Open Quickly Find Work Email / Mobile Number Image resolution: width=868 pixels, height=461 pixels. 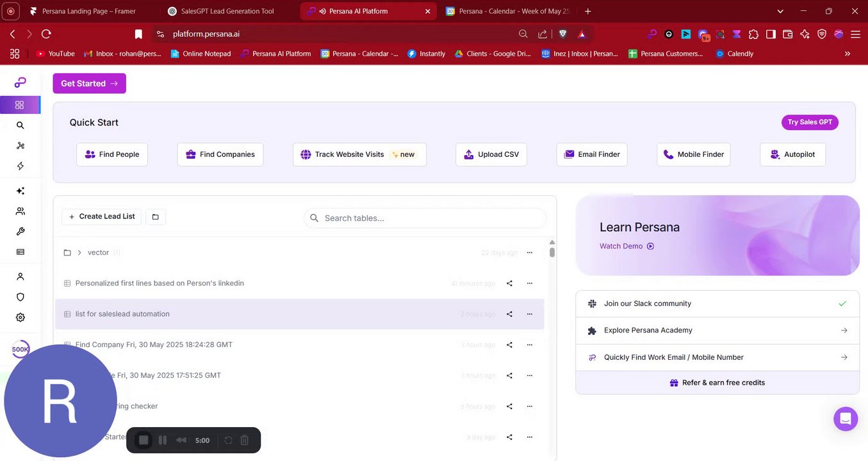click(717, 357)
